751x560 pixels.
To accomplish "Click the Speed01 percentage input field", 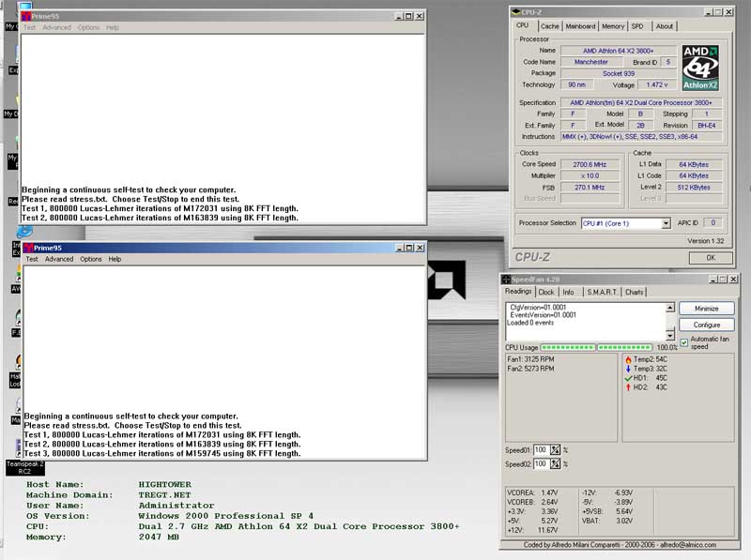I will click(x=542, y=450).
